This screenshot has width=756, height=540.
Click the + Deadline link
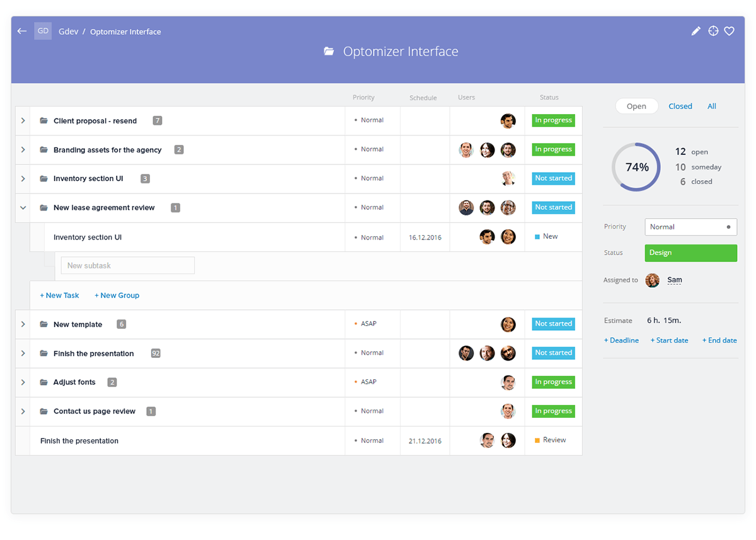pos(621,340)
